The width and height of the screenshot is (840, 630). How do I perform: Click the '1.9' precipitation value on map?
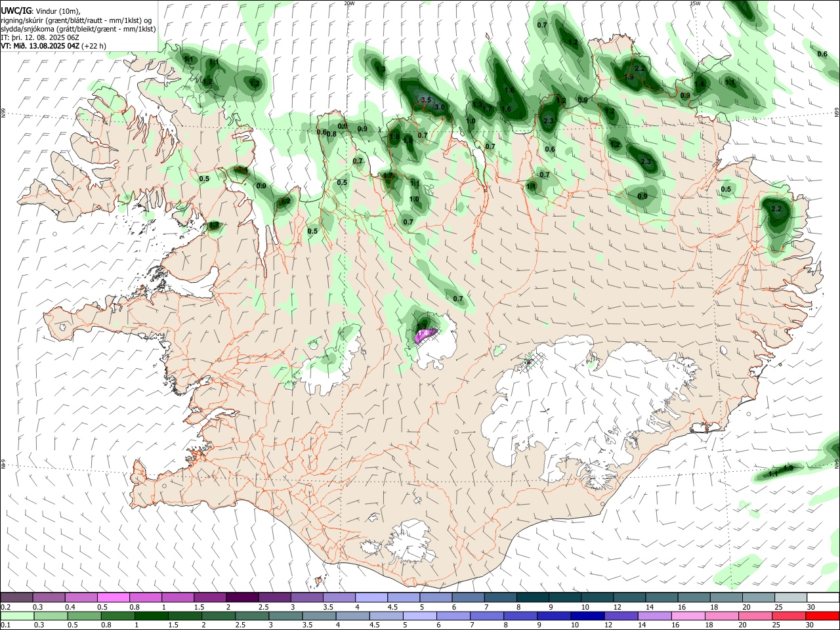click(629, 77)
